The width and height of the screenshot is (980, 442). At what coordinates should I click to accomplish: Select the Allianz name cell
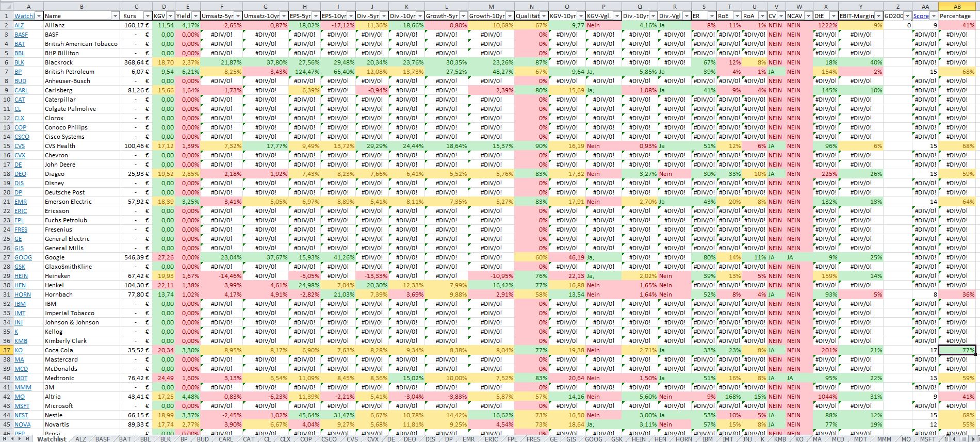pyautogui.click(x=81, y=25)
